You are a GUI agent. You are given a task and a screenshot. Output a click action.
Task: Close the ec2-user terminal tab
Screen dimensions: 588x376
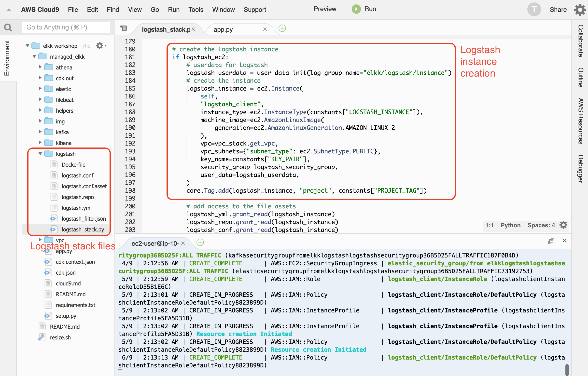tap(183, 243)
